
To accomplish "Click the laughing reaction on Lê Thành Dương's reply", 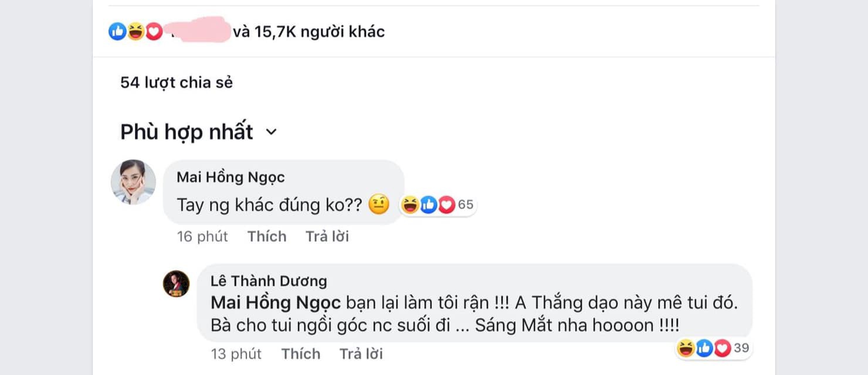I will (685, 349).
